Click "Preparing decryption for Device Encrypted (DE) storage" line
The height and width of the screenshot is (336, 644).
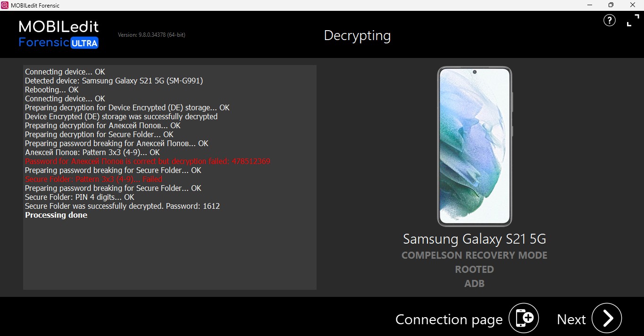click(127, 107)
